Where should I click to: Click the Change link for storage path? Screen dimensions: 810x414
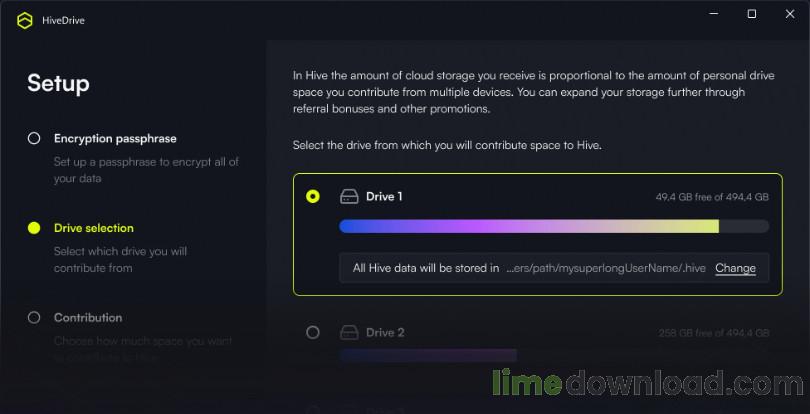(x=735, y=268)
